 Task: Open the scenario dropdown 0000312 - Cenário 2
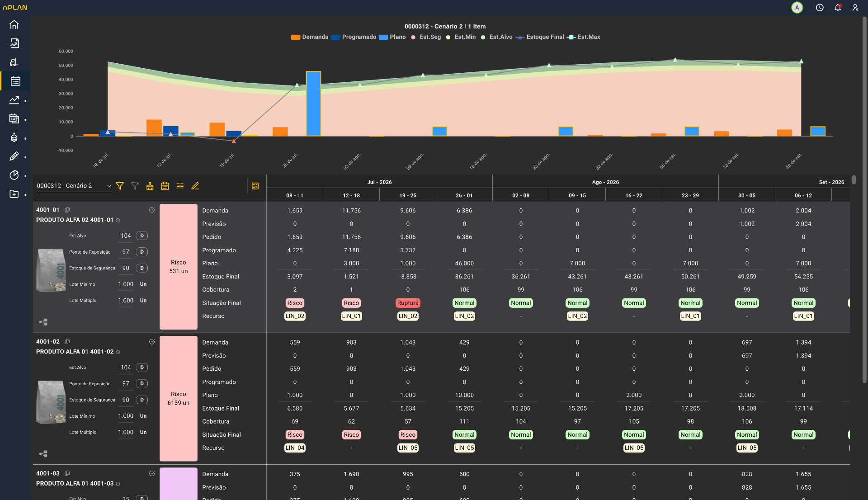(x=74, y=186)
